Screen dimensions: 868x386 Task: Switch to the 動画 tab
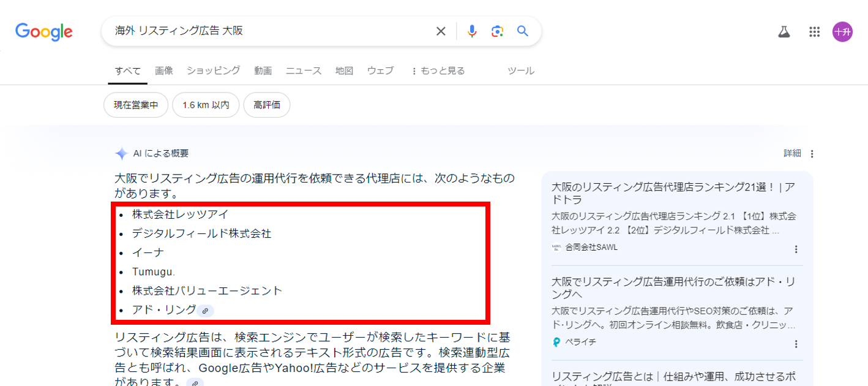(x=263, y=70)
